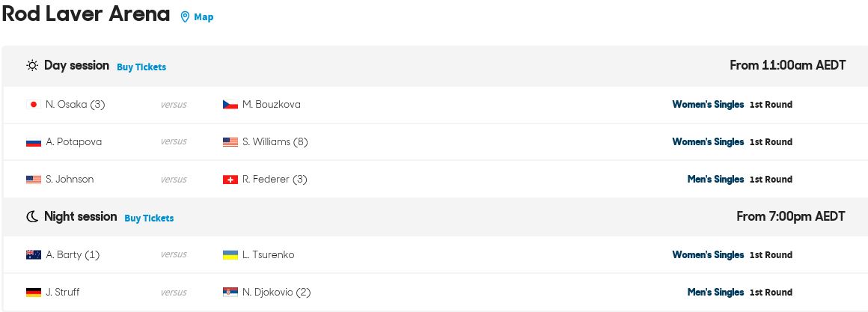Open the Map link
Image resolution: width=868 pixels, height=312 pixels.
(x=204, y=17)
